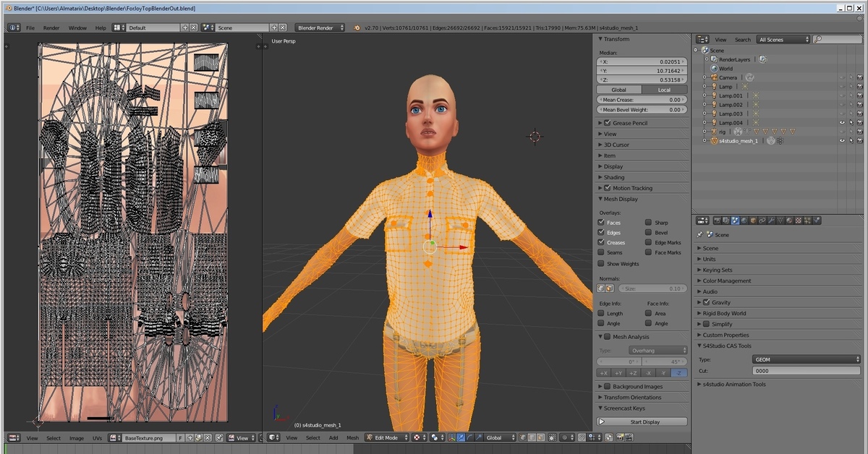Screen dimensions: 868x454
Task: Open the Object constraints chain icon
Action: 762,220
